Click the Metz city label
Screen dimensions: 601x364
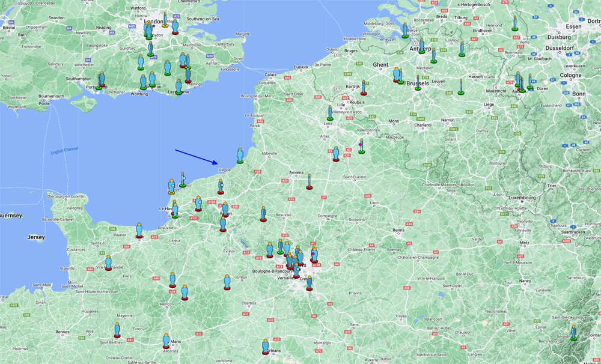click(524, 243)
